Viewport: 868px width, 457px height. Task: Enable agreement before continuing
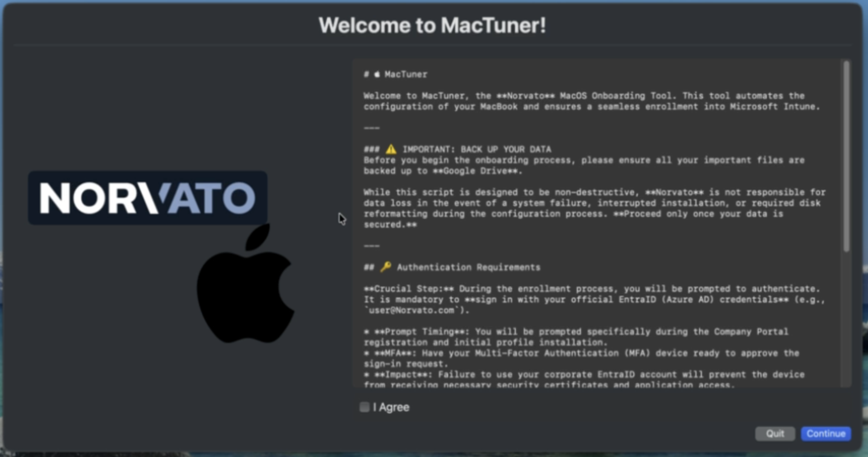[x=364, y=407]
